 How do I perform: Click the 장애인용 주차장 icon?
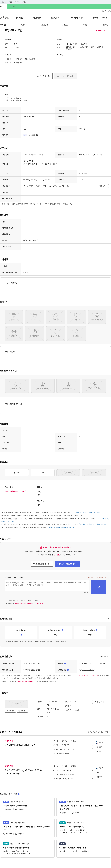click(x=17, y=386)
